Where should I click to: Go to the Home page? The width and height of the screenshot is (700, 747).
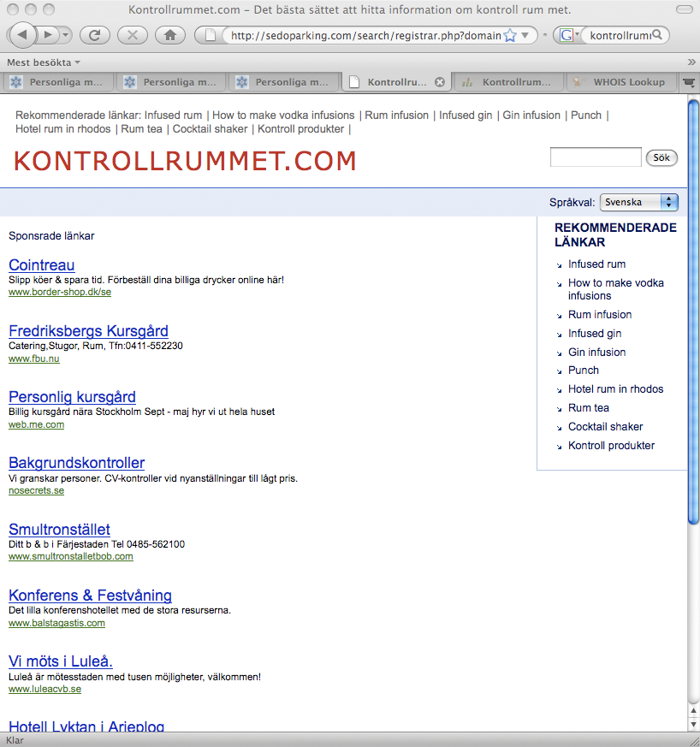(170, 35)
